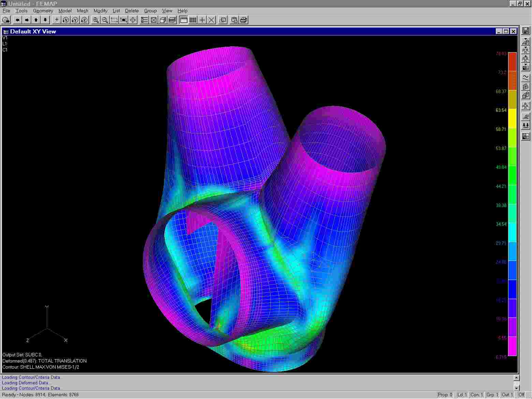Open the View menu
This screenshot has height=399, width=532.
(x=167, y=11)
